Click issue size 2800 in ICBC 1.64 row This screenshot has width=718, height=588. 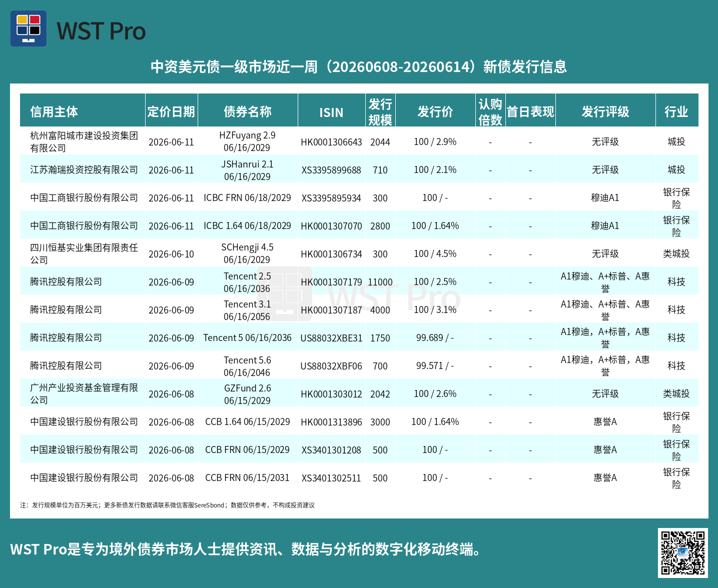(380, 226)
